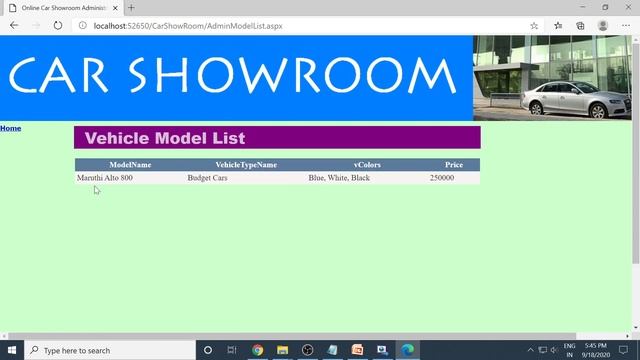This screenshot has height=360, width=640.
Task: Close the Online Car Showroom tab
Action: 115,8
